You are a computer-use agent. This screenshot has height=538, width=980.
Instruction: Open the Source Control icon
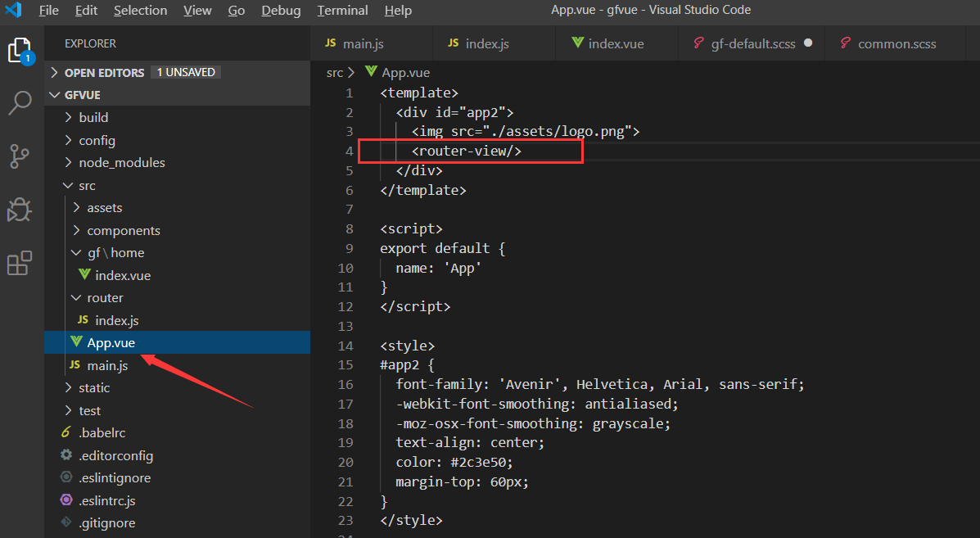[x=20, y=156]
